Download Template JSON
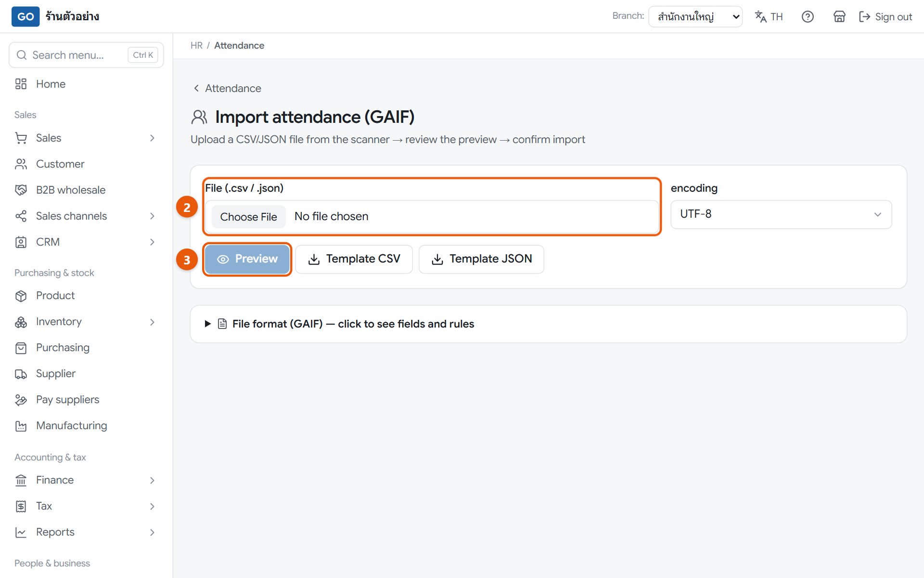 pos(481,259)
